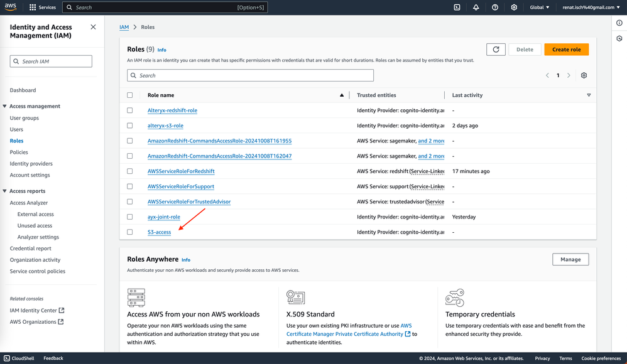This screenshot has height=364, width=627.
Task: Check the ayx-joint-role row
Action: click(129, 217)
